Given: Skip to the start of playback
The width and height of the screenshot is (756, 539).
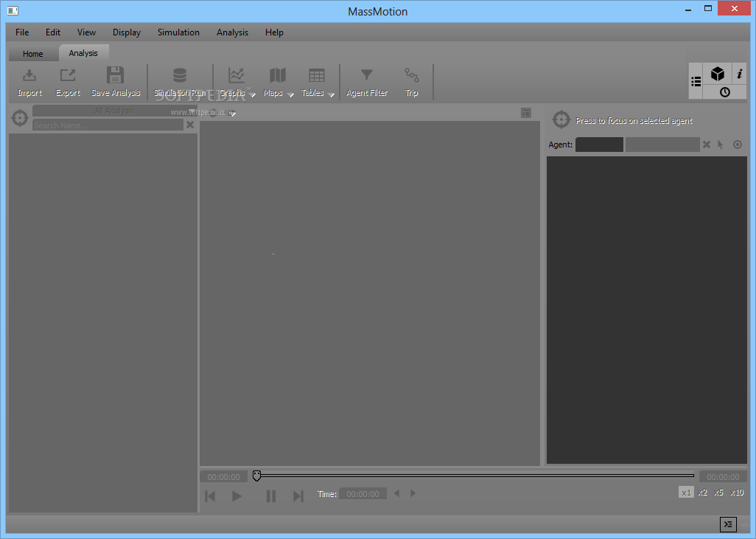Looking at the screenshot, I should pos(210,496).
